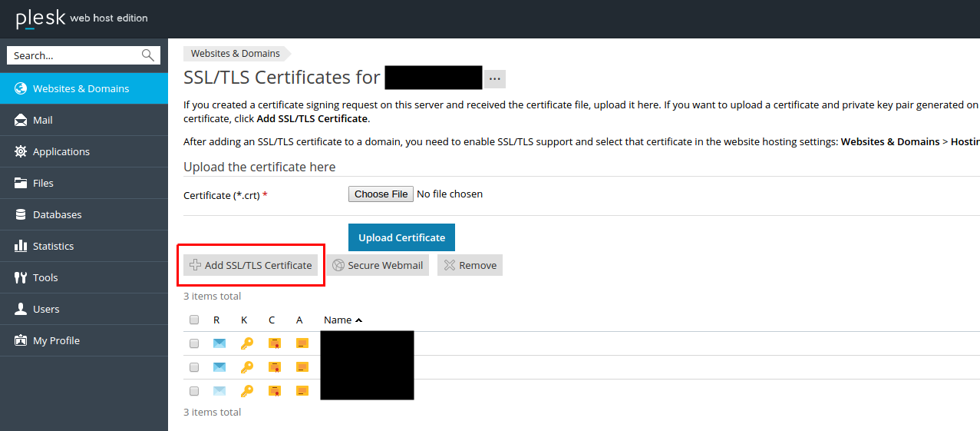The height and width of the screenshot is (431, 980).
Task: Open Statistics from the sidebar
Action: [x=53, y=246]
